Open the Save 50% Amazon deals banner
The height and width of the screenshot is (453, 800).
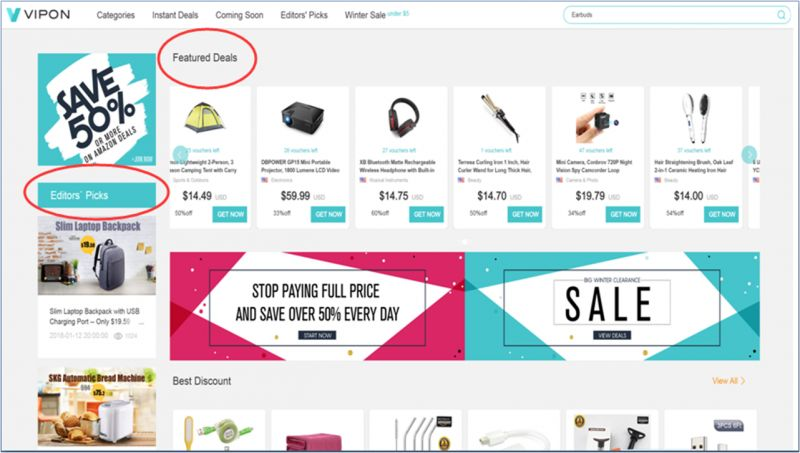97,109
